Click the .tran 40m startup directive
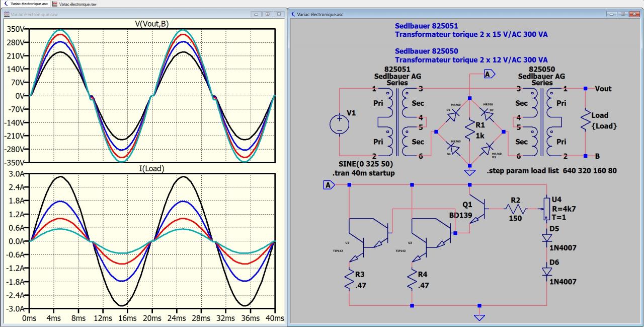The width and height of the screenshot is (644, 327). click(x=364, y=173)
